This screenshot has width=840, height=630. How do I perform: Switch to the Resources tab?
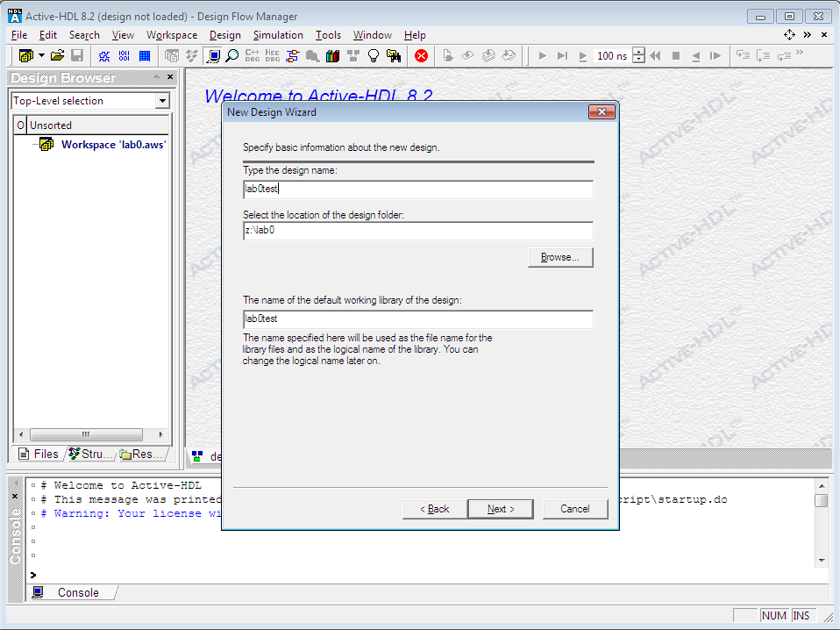click(143, 454)
